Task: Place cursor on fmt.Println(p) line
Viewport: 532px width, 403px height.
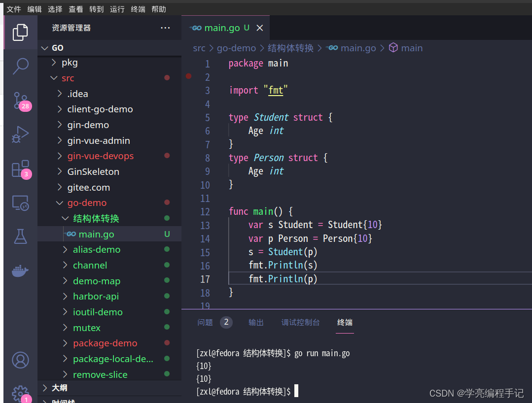Action: (283, 279)
